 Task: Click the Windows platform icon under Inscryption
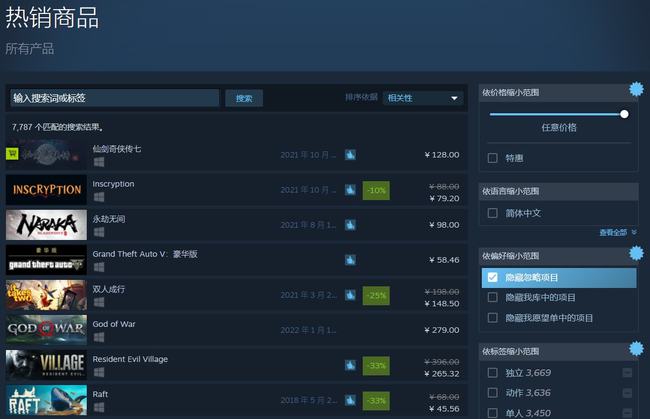99,197
